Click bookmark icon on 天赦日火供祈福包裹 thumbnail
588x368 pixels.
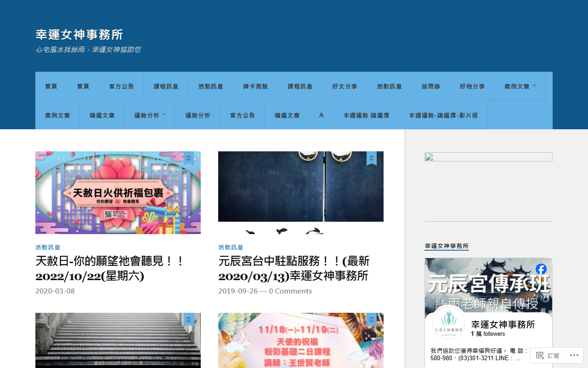(x=189, y=158)
